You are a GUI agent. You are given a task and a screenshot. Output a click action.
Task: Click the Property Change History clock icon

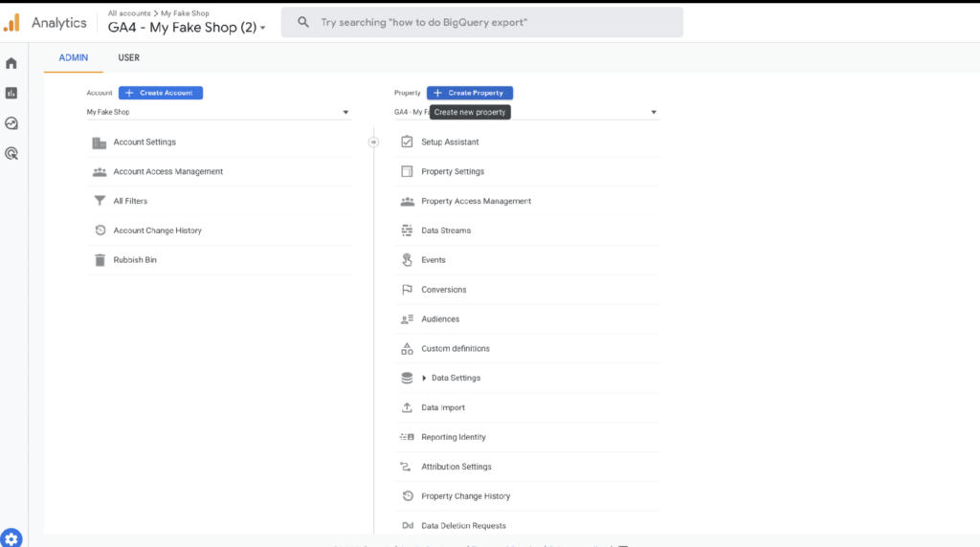tap(408, 495)
